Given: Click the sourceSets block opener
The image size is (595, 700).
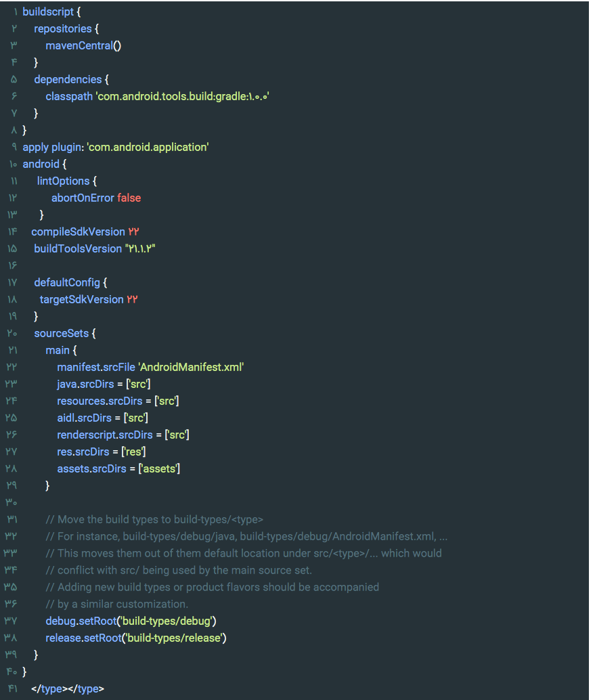Looking at the screenshot, I should (65, 334).
